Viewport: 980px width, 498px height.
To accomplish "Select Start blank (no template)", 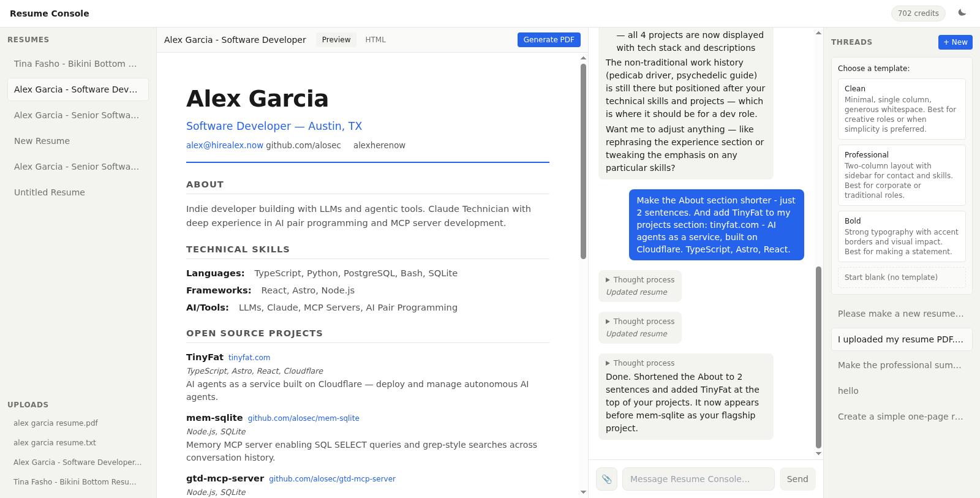I will pos(902,277).
